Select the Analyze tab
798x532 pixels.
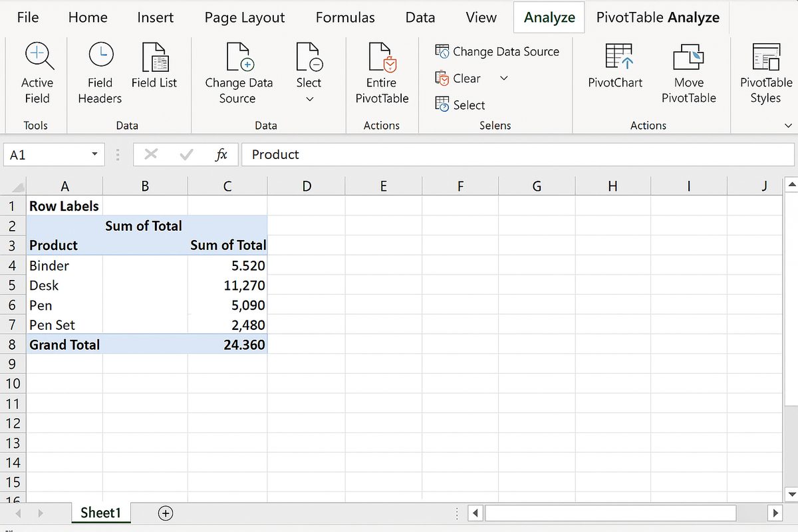click(549, 17)
